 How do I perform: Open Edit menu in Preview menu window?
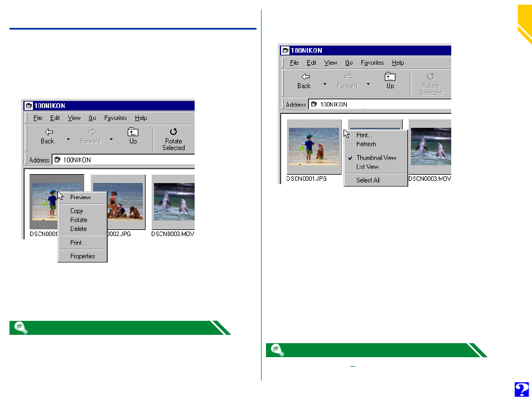pyautogui.click(x=55, y=118)
